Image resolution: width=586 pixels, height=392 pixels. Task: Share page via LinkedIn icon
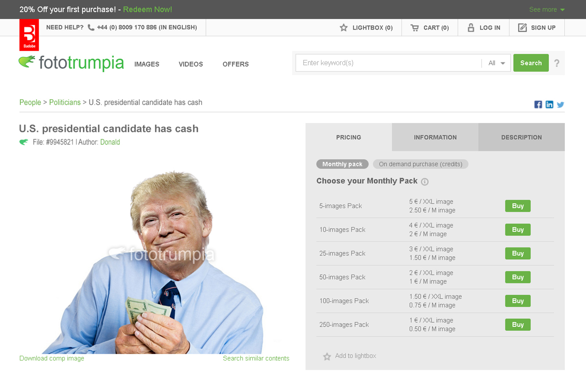549,104
